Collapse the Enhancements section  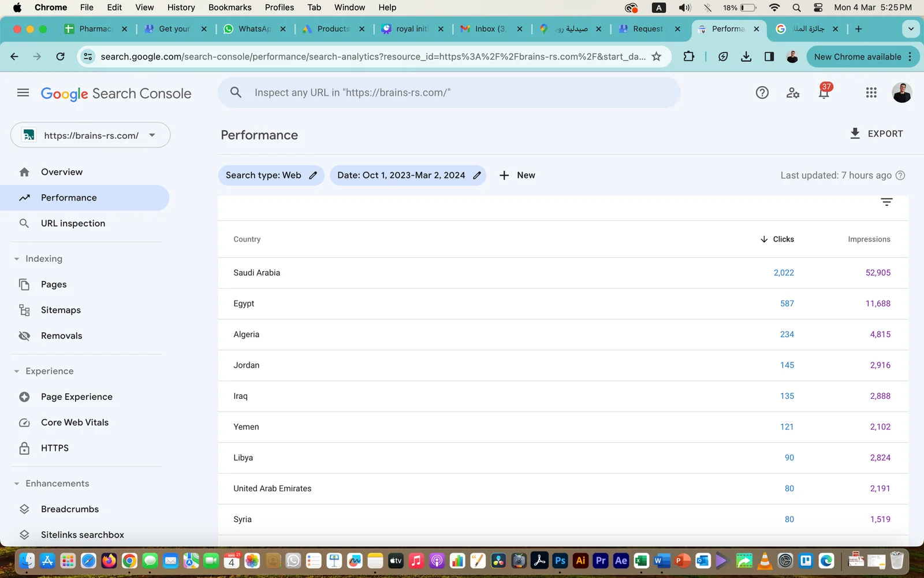17,484
